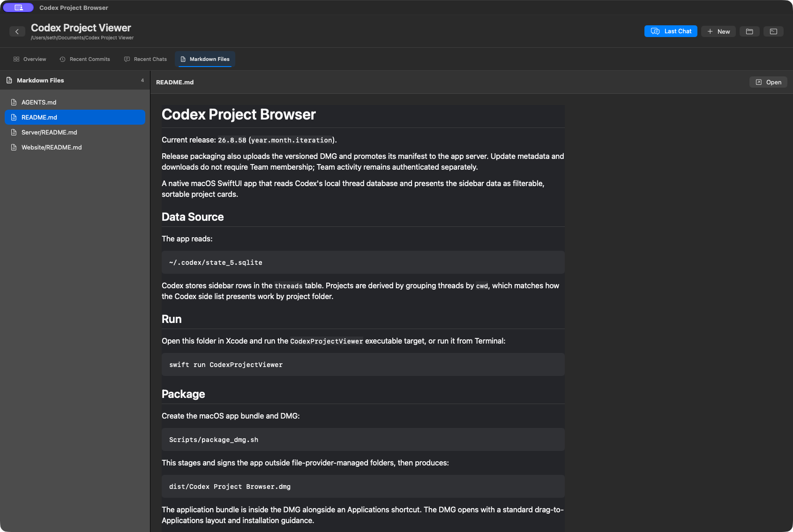Image resolution: width=793 pixels, height=532 pixels.
Task: Click the Markdown Files sidebar header icon
Action: 9,80
